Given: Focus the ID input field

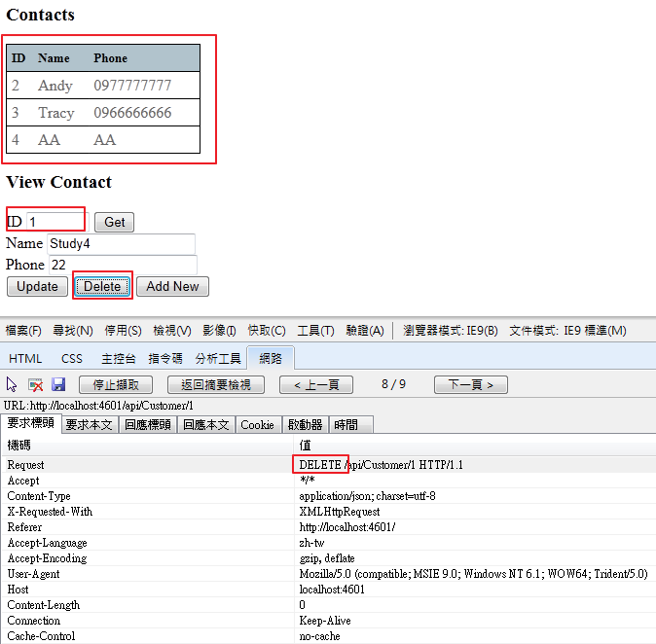Looking at the screenshot, I should point(57,222).
